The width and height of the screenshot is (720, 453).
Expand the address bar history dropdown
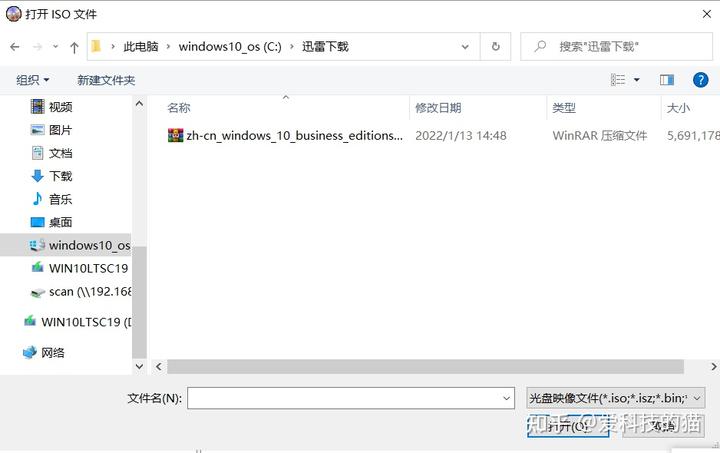[465, 47]
